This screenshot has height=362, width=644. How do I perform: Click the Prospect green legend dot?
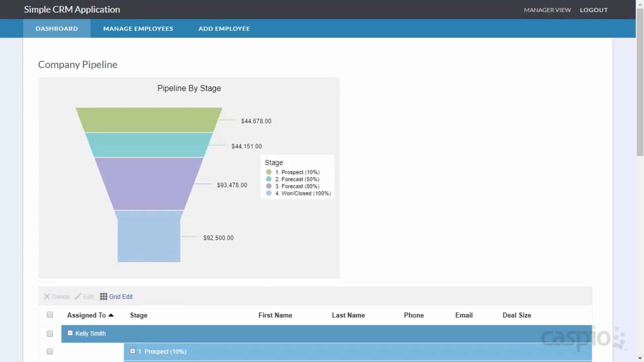268,172
